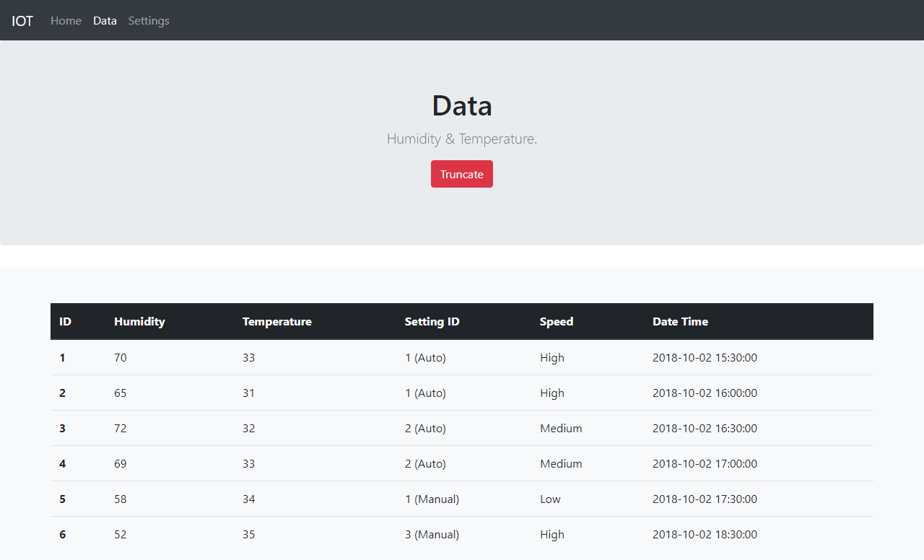Select row ID 2 cell

pyautogui.click(x=62, y=393)
